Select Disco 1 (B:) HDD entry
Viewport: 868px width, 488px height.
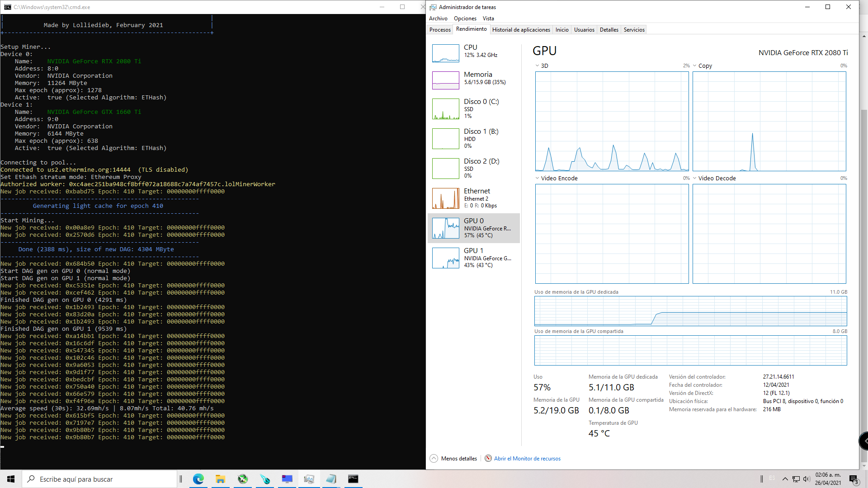point(474,138)
